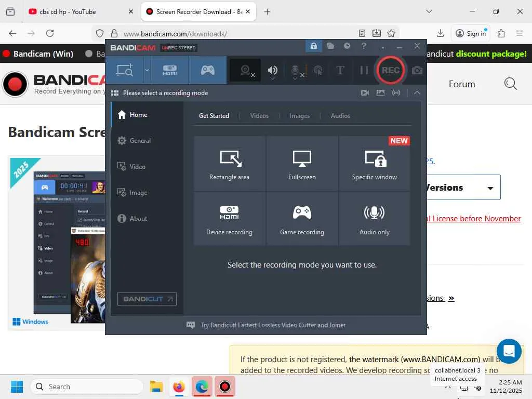Image resolution: width=532 pixels, height=399 pixels.
Task: Switch to Audios tab
Action: pos(340,116)
